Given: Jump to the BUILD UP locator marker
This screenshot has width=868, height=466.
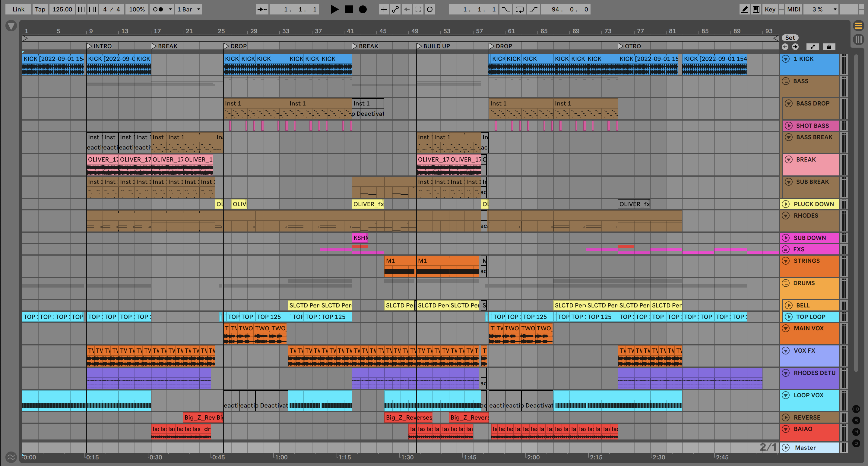Looking at the screenshot, I should pyautogui.click(x=419, y=46).
